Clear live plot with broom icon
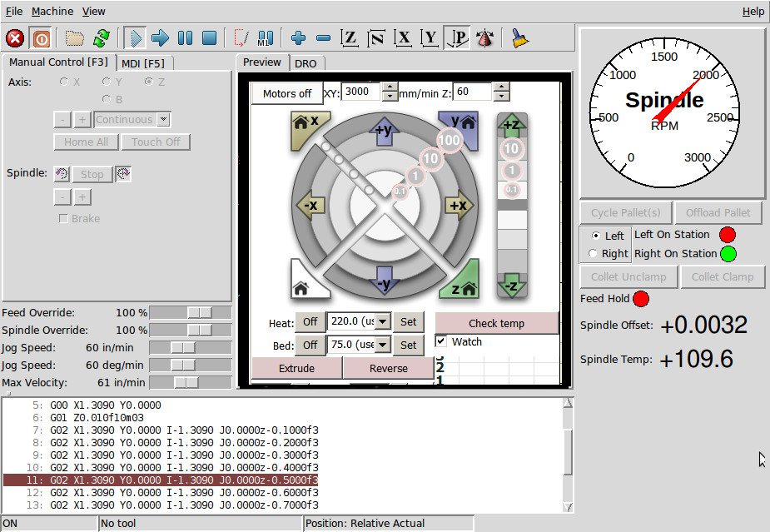Screen dimensions: 770x532 tap(519, 37)
